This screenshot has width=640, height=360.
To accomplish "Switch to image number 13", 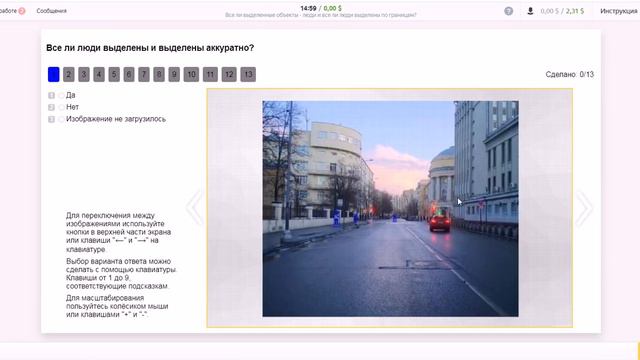I will 248,74.
